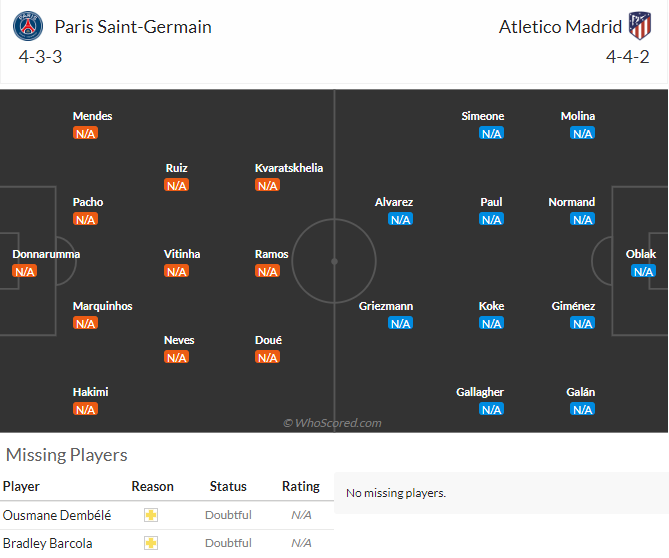
Task: Sort the table by Player column header
Action: point(21,486)
